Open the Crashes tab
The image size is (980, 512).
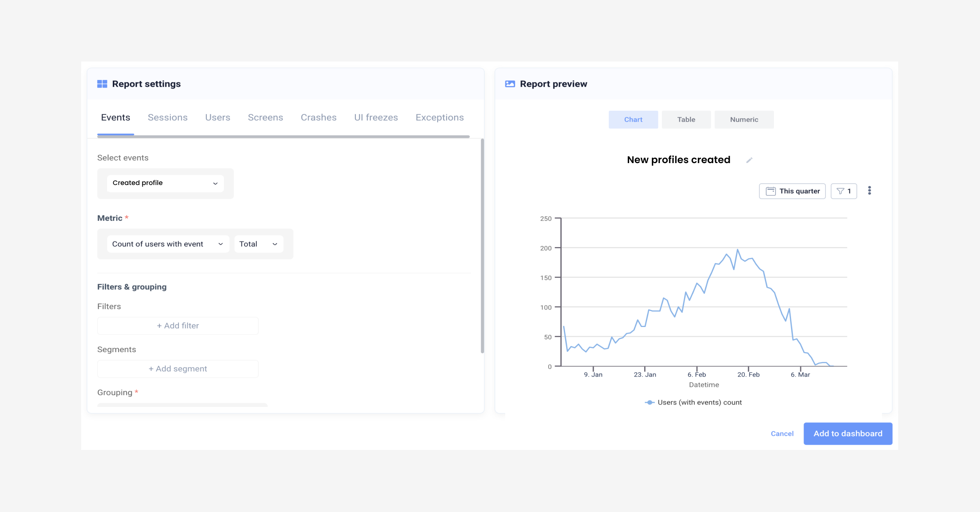(318, 118)
